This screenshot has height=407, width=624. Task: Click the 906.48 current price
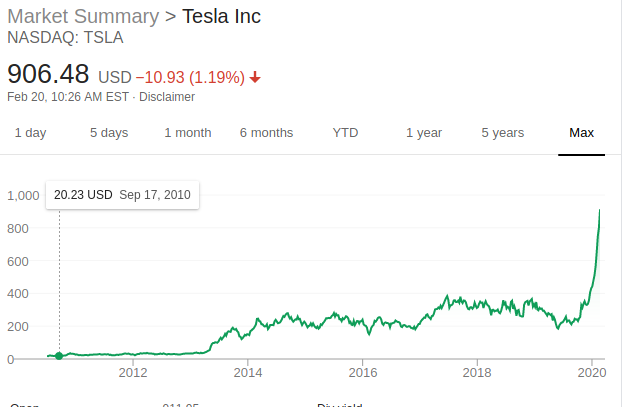48,74
